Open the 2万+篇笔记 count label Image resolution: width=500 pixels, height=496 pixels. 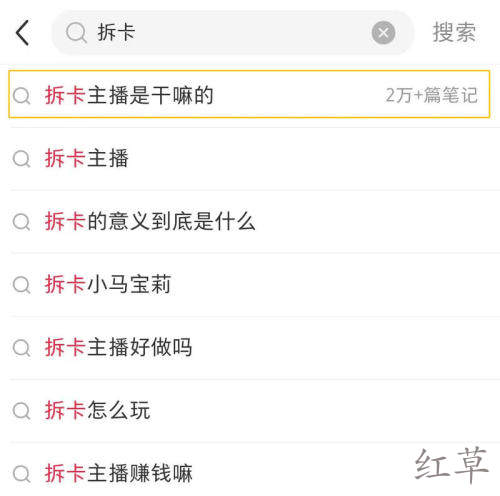(432, 95)
